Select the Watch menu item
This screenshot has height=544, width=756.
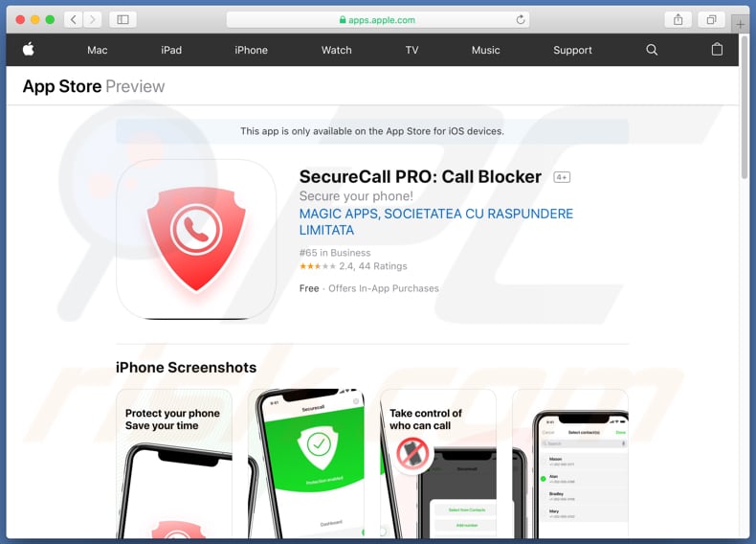[337, 50]
